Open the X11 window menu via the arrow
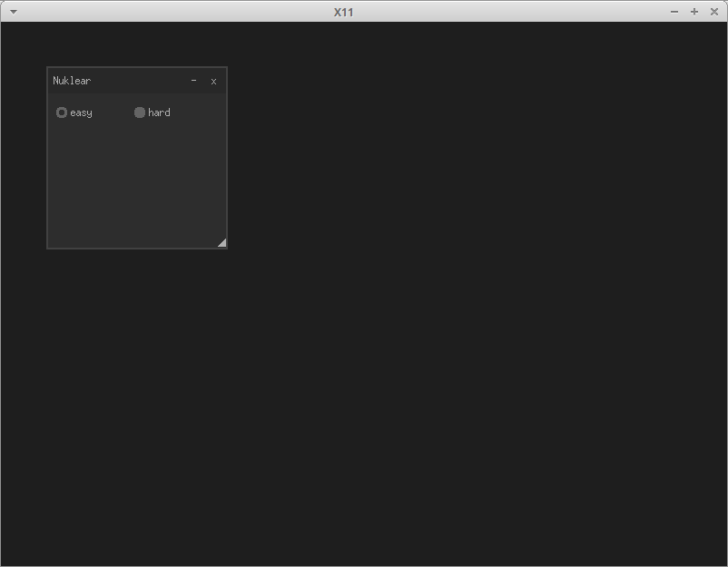Viewport: 728px width, 567px height. [x=13, y=12]
